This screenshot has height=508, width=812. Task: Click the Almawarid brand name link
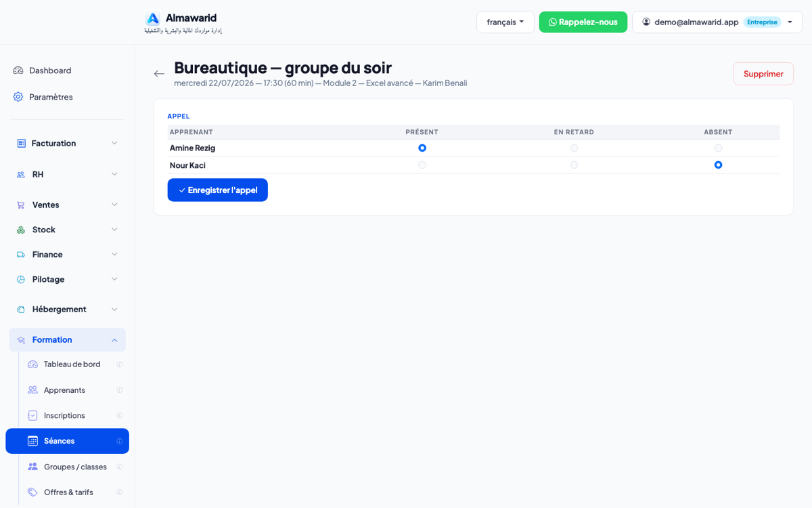click(191, 18)
